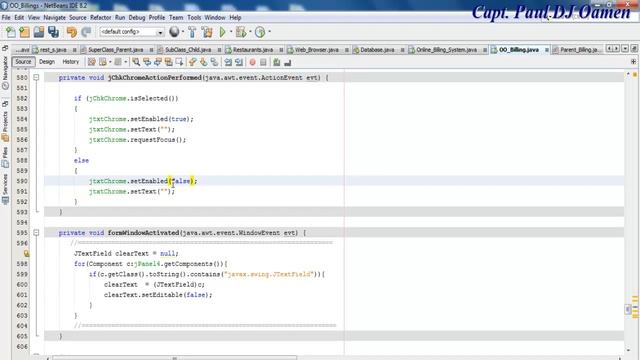Viewport: 640px width, 360px height.
Task: Click the Debug Project toolbar icon
Action: click(x=241, y=32)
